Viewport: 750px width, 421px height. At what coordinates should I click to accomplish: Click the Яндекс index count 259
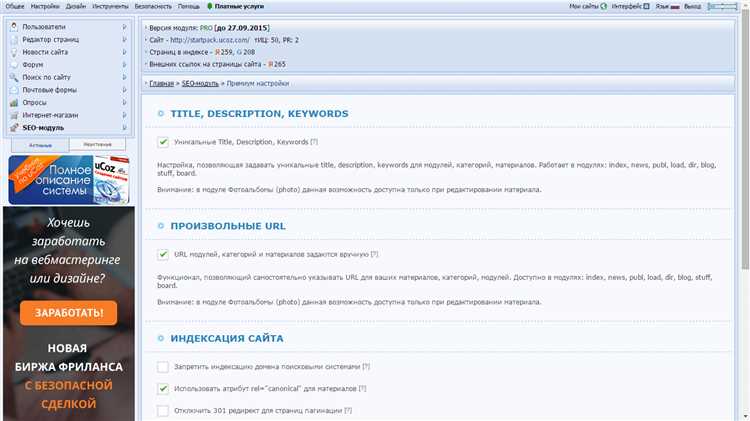[227, 52]
